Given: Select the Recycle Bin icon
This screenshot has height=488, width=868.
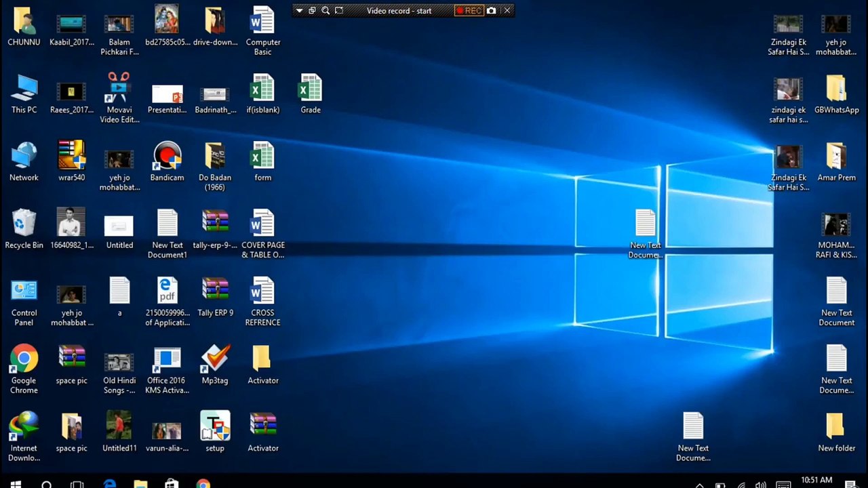Looking at the screenshot, I should (24, 229).
